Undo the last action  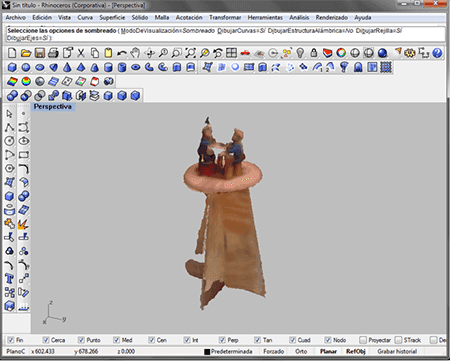click(x=122, y=53)
